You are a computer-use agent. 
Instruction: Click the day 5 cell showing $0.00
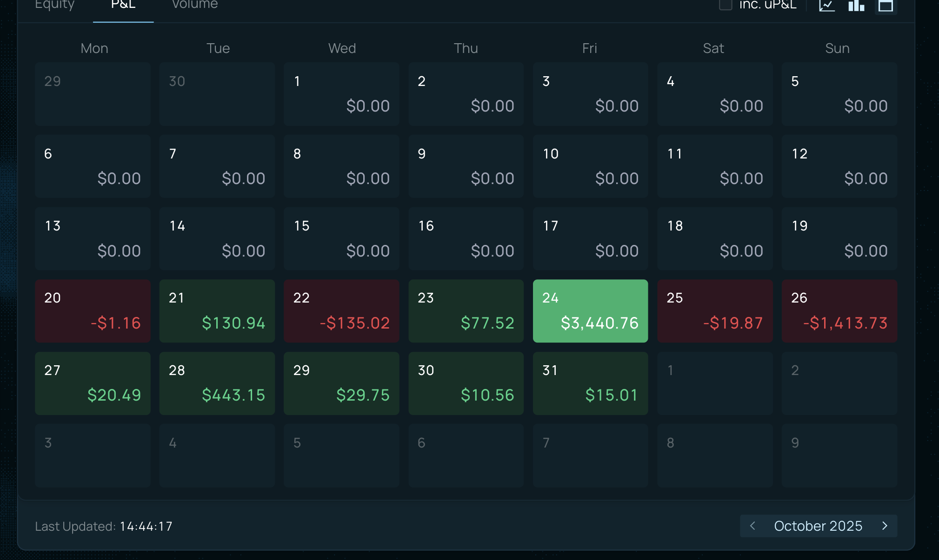tap(839, 94)
